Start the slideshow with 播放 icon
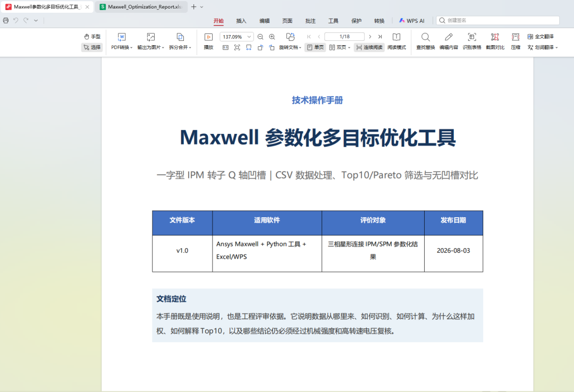574x392 pixels. (209, 37)
